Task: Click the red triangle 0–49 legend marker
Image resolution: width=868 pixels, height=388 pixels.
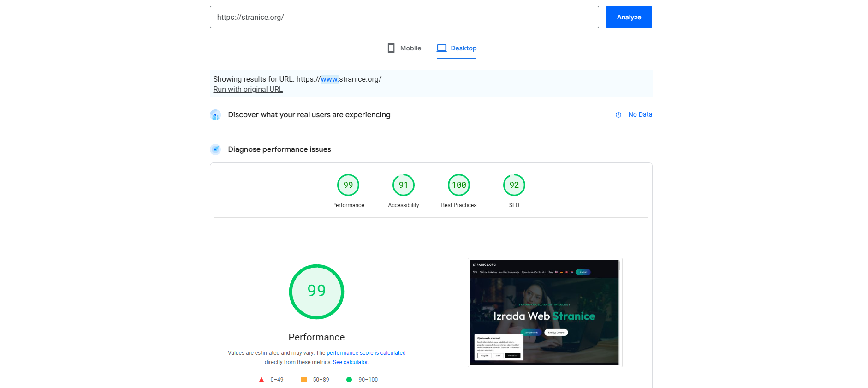Action: [x=262, y=380]
